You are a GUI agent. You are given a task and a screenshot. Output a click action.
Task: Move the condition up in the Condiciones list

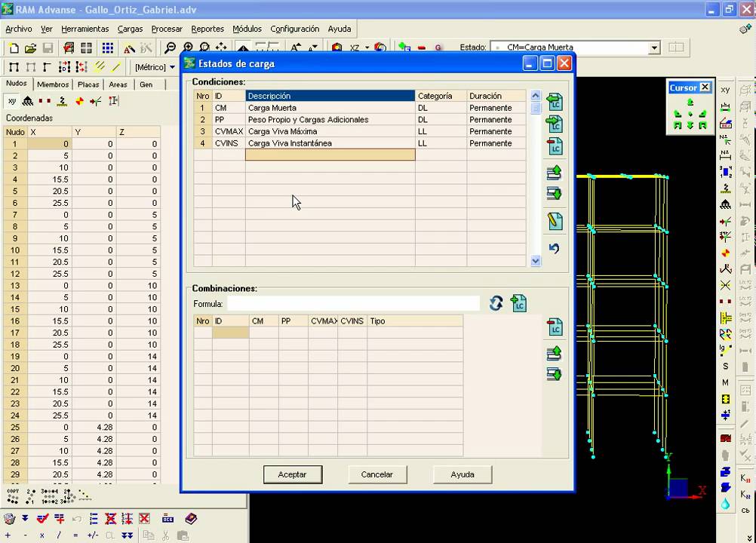click(x=555, y=173)
